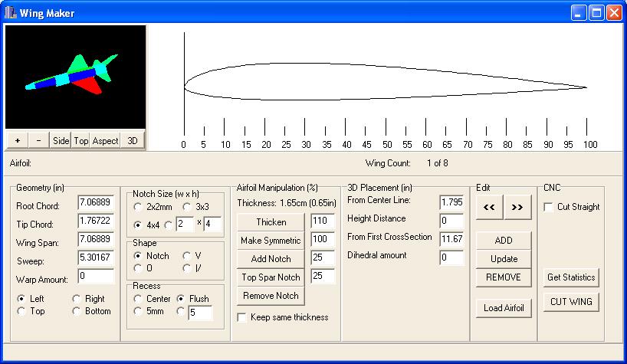Click the ADD button
627x364 pixels.
[504, 240]
